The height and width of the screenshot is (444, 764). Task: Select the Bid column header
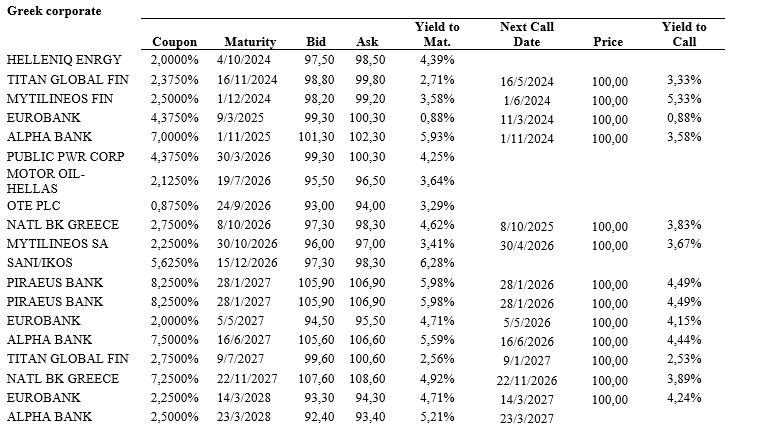(316, 42)
